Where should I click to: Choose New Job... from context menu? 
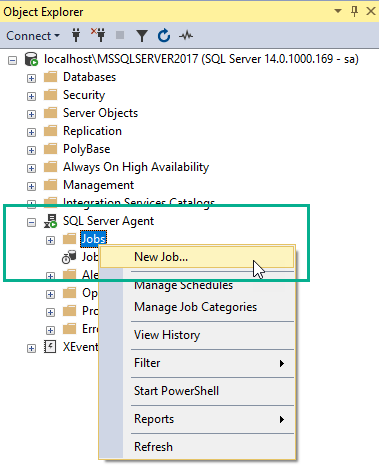tap(197, 257)
